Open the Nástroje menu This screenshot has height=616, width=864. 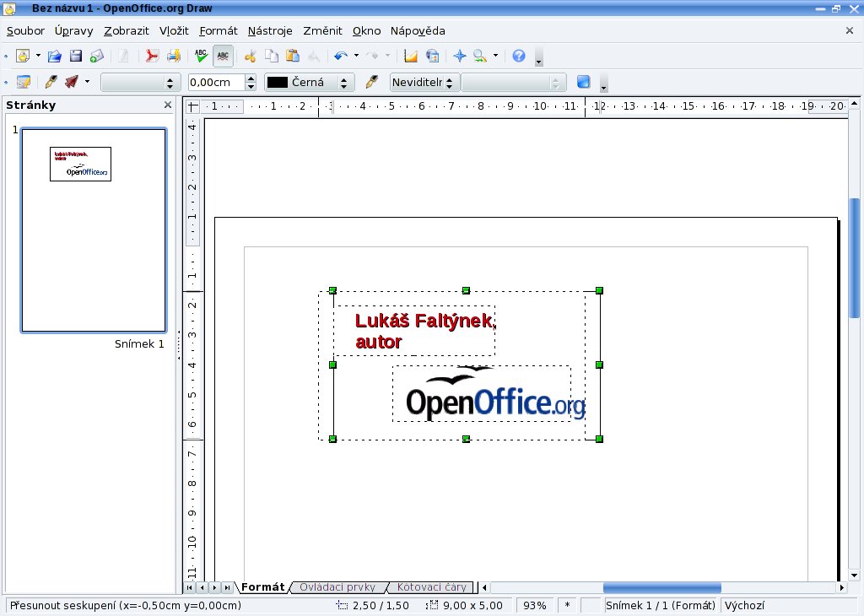click(x=270, y=31)
